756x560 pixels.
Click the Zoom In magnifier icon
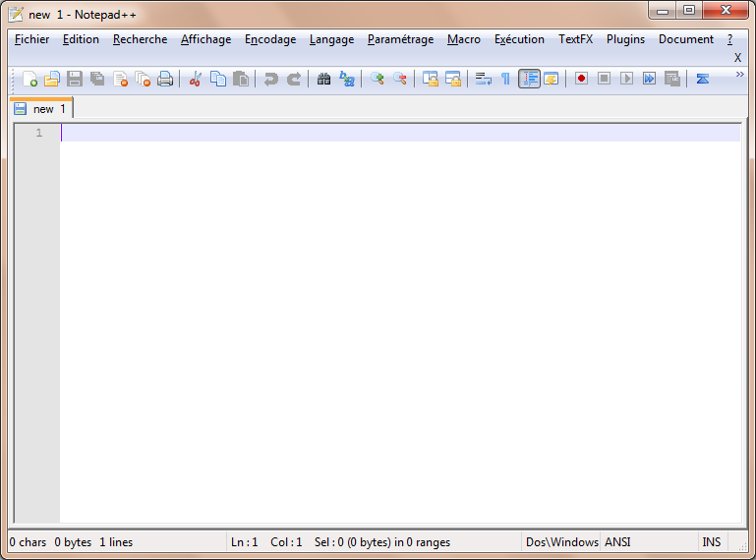tap(378, 79)
